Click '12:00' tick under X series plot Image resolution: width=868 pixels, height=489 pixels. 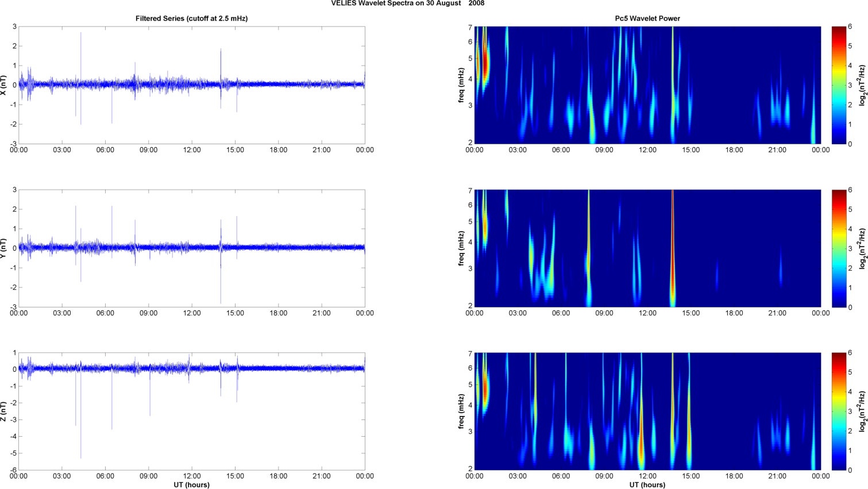(x=192, y=150)
